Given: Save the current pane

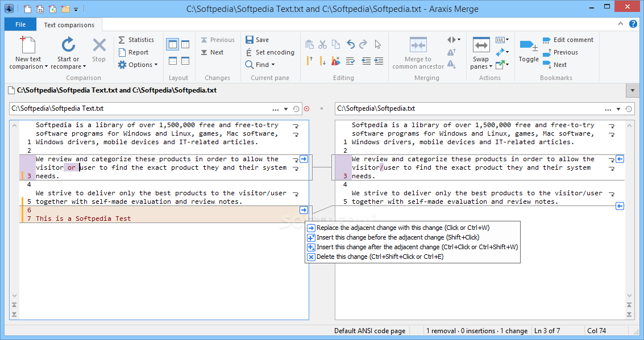Looking at the screenshot, I should click(x=257, y=40).
